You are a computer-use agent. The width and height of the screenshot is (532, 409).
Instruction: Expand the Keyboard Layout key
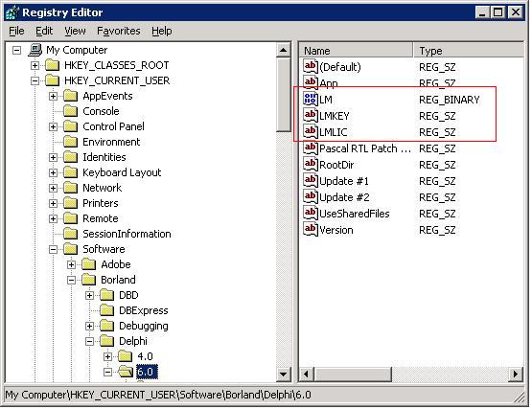tap(53, 173)
